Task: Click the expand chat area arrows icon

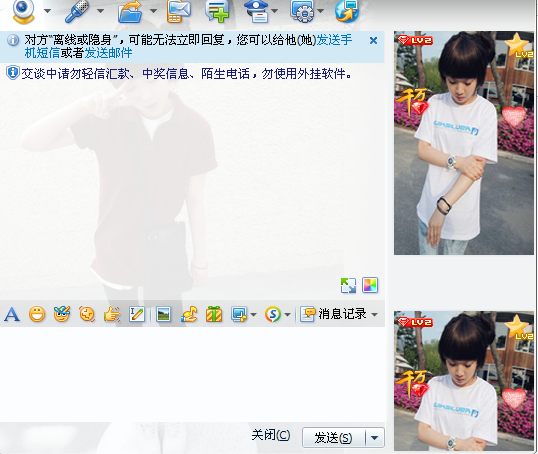Action: (x=348, y=285)
